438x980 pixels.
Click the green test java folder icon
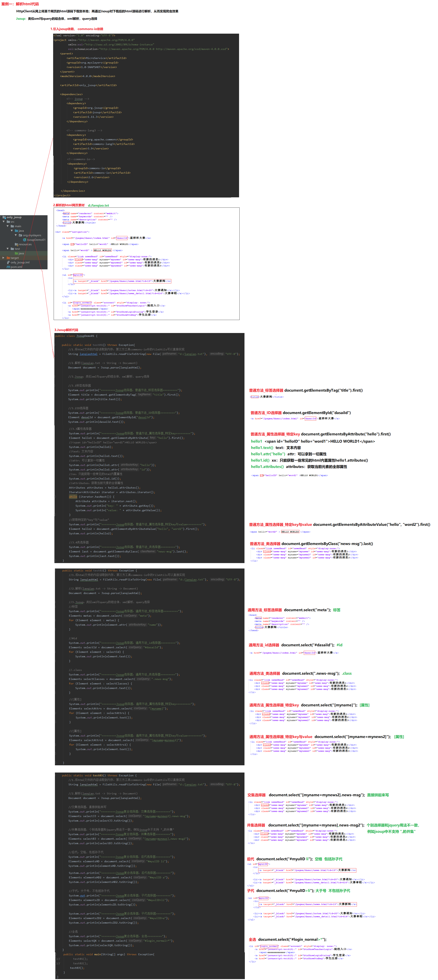click(x=16, y=253)
